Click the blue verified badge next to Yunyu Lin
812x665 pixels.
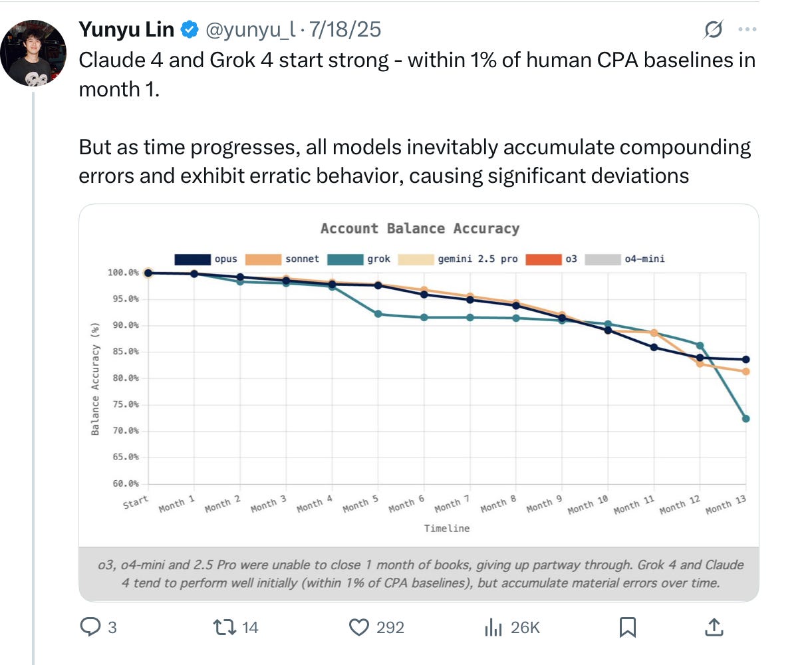(190, 29)
